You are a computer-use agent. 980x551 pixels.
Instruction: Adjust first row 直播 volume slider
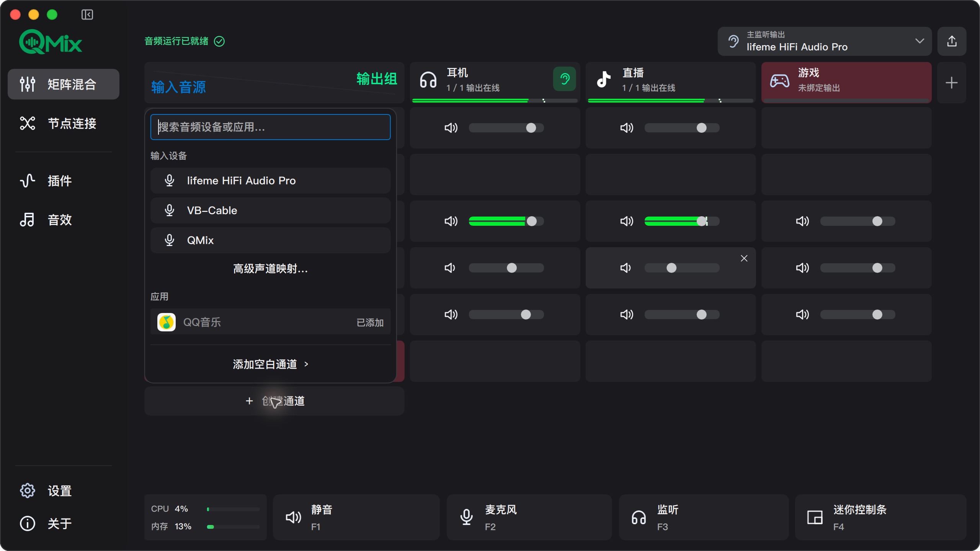(682, 128)
